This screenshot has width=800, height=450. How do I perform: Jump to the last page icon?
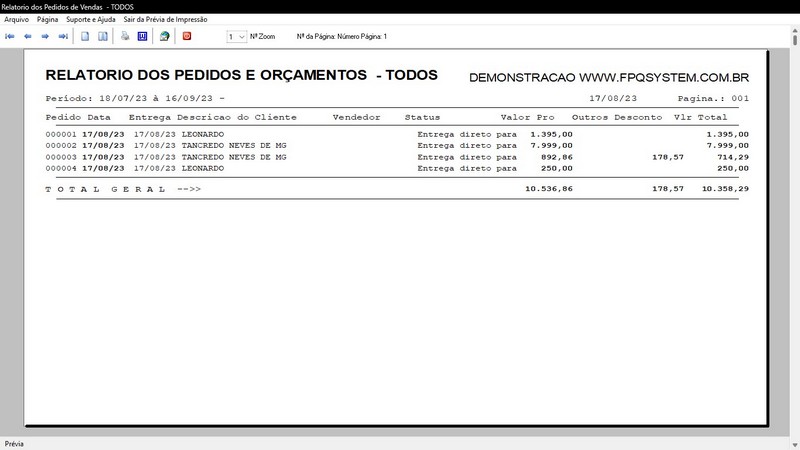63,36
